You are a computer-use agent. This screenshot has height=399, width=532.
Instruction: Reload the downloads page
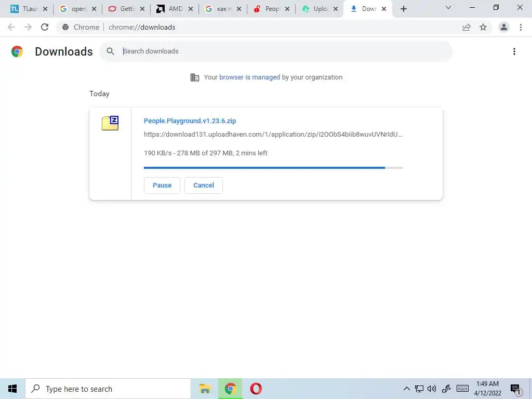[45, 27]
